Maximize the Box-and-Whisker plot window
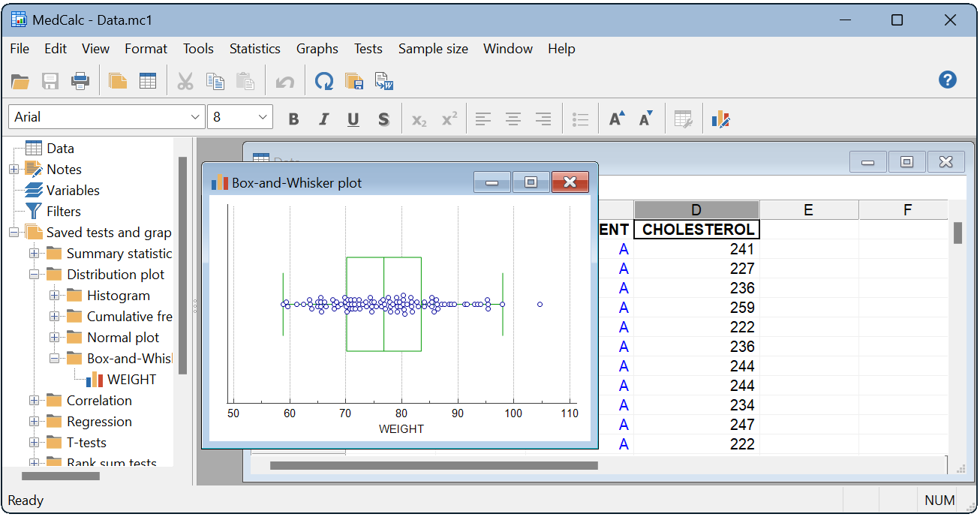 pyautogui.click(x=531, y=182)
